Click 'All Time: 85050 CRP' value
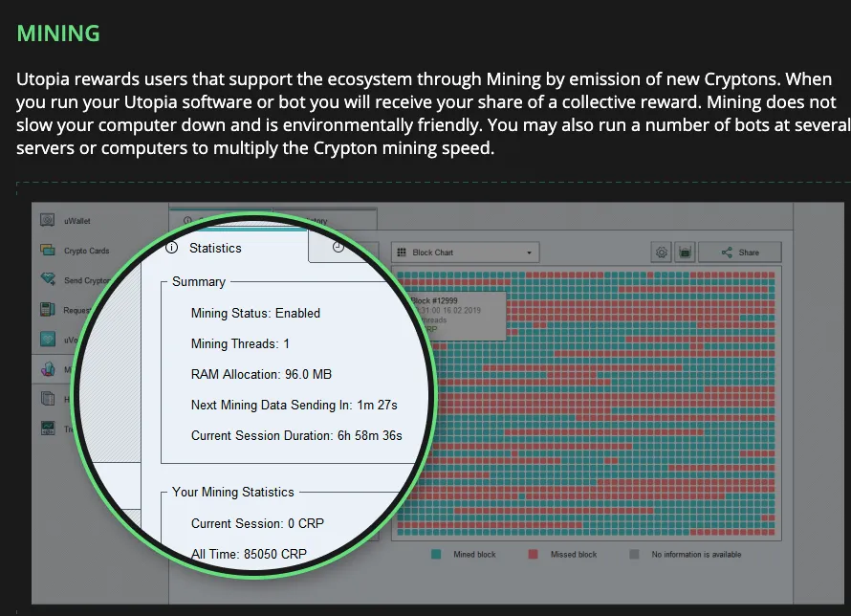 tap(249, 554)
